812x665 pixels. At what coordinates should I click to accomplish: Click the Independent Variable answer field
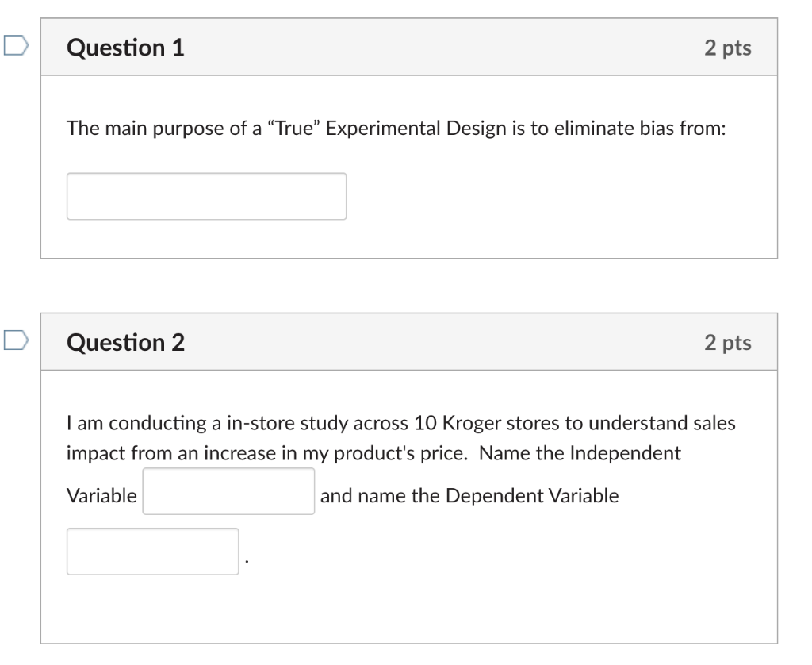(x=228, y=490)
